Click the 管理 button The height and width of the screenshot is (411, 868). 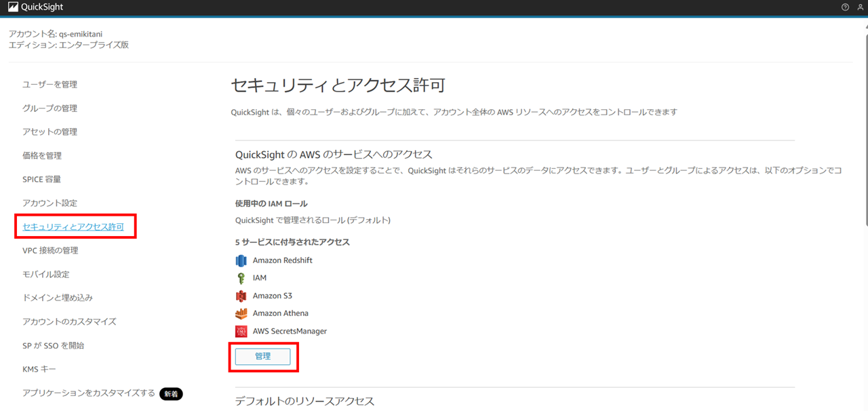click(262, 357)
